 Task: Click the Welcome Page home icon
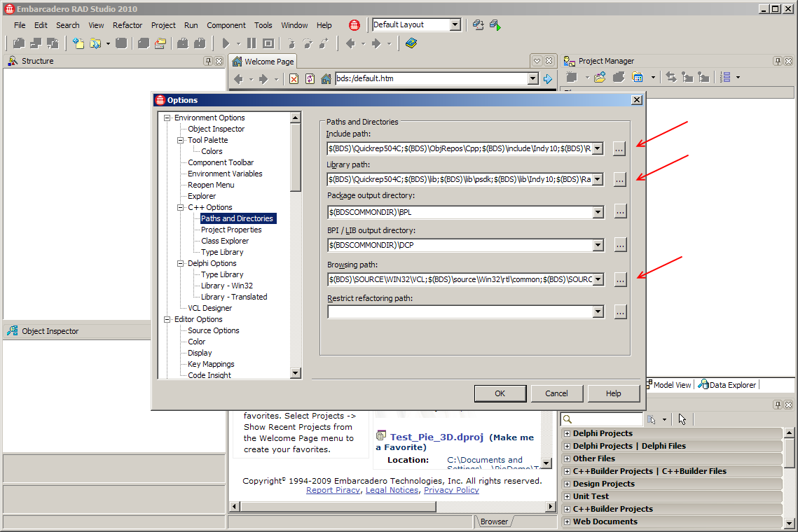pos(326,79)
